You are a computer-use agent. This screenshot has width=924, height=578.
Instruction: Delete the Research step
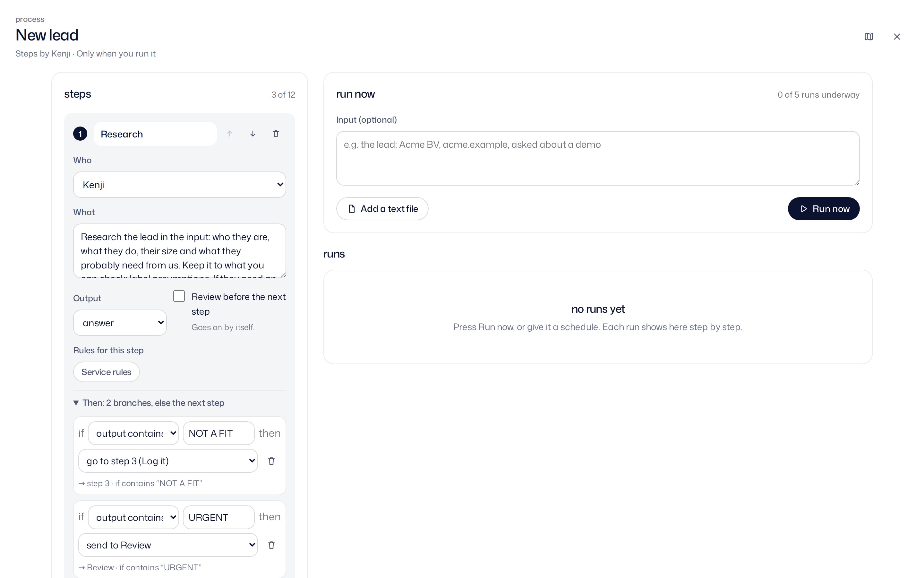pyautogui.click(x=276, y=134)
